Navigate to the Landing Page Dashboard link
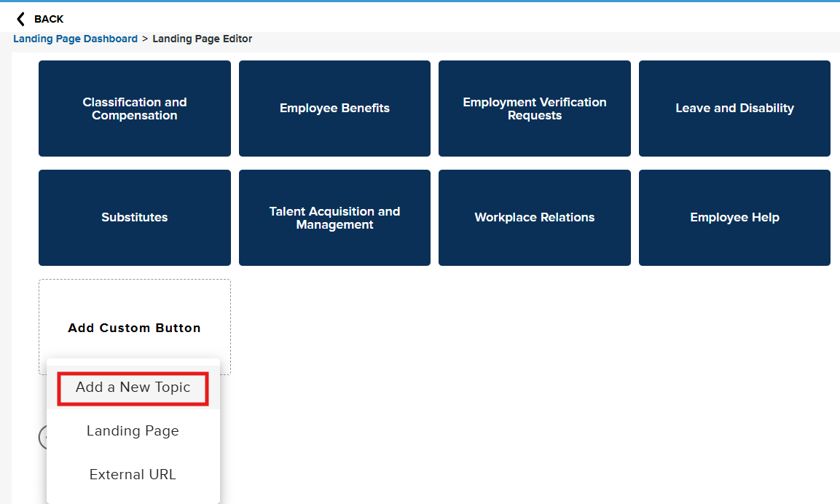 pyautogui.click(x=75, y=38)
